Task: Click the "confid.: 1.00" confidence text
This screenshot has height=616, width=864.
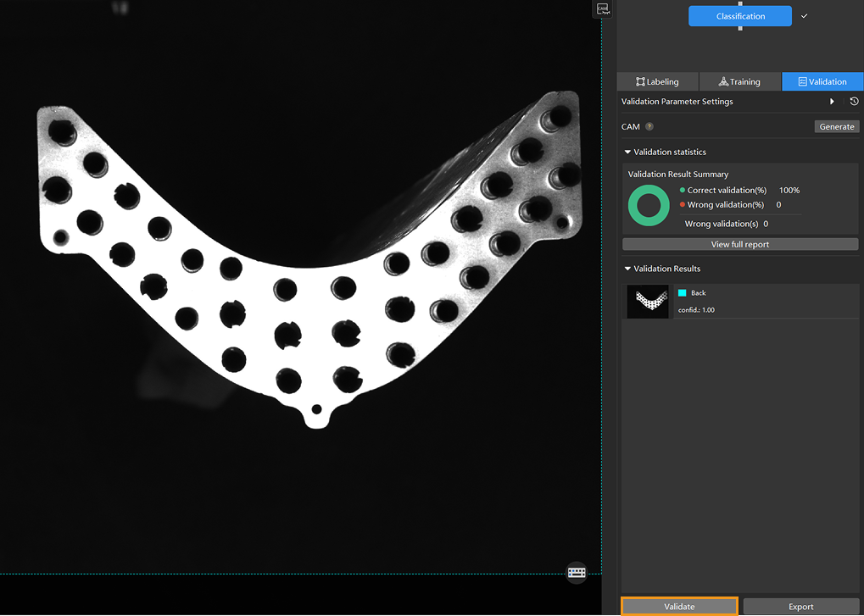Action: coord(696,310)
